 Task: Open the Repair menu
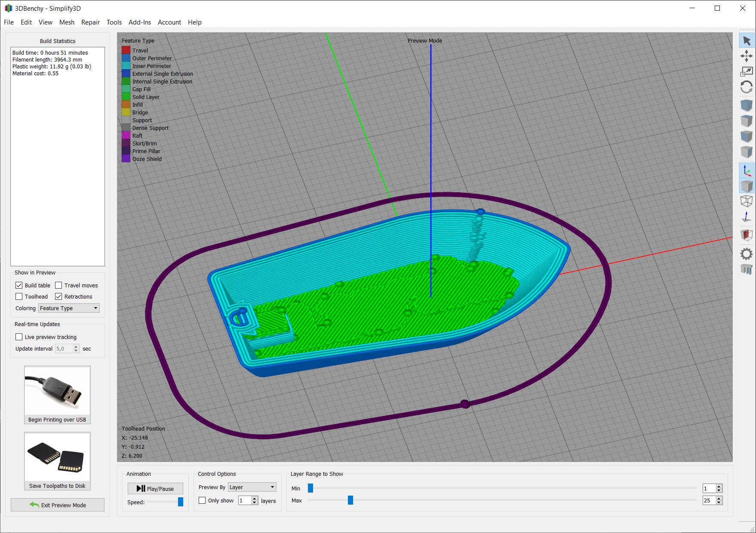(90, 22)
